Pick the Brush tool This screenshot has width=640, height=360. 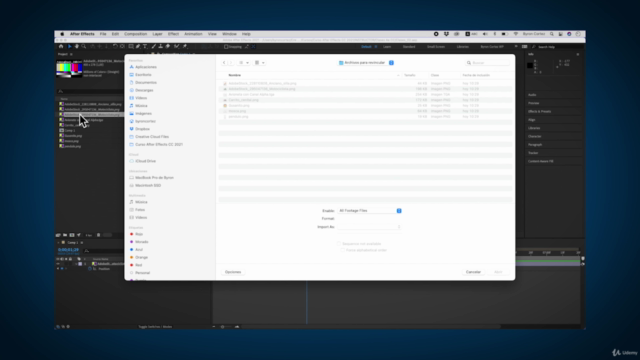153,47
